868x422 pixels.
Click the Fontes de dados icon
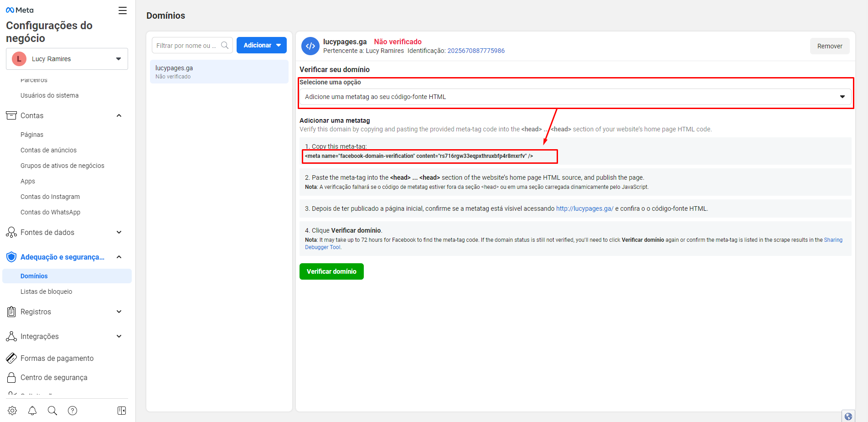tap(11, 232)
